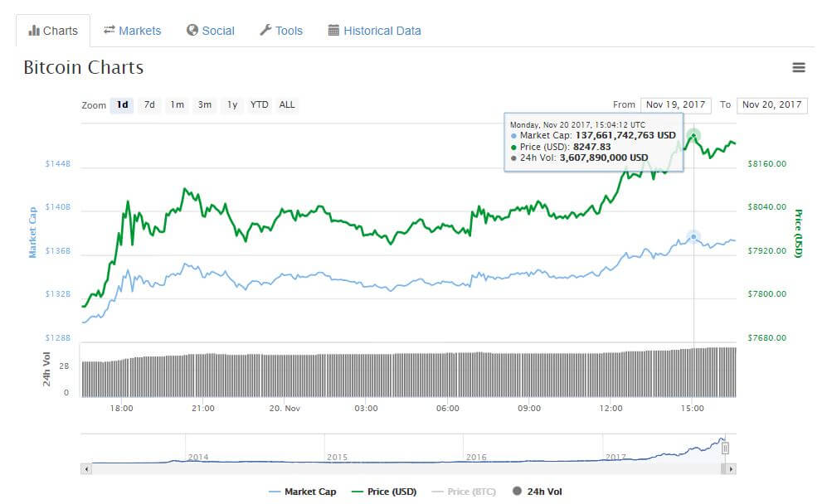
Task: Toggle the Market Cap series in legend
Action: (303, 492)
